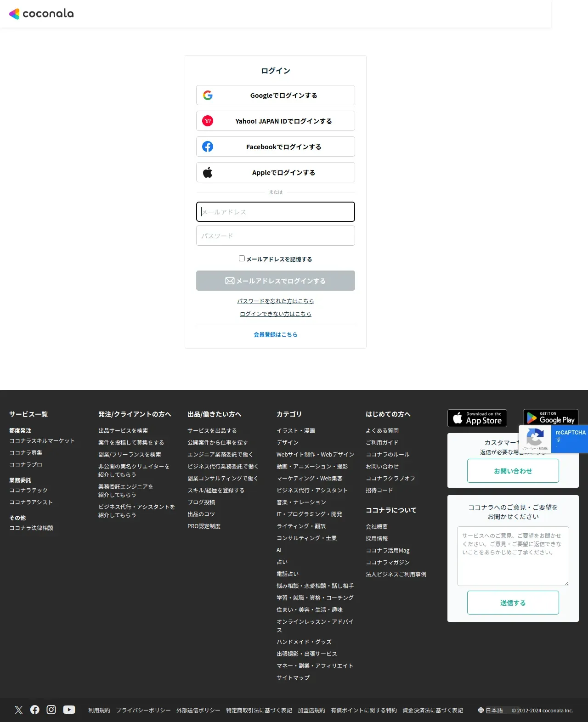The image size is (588, 722).
Task: Open 採用情報 footer link
Action: coord(377,539)
